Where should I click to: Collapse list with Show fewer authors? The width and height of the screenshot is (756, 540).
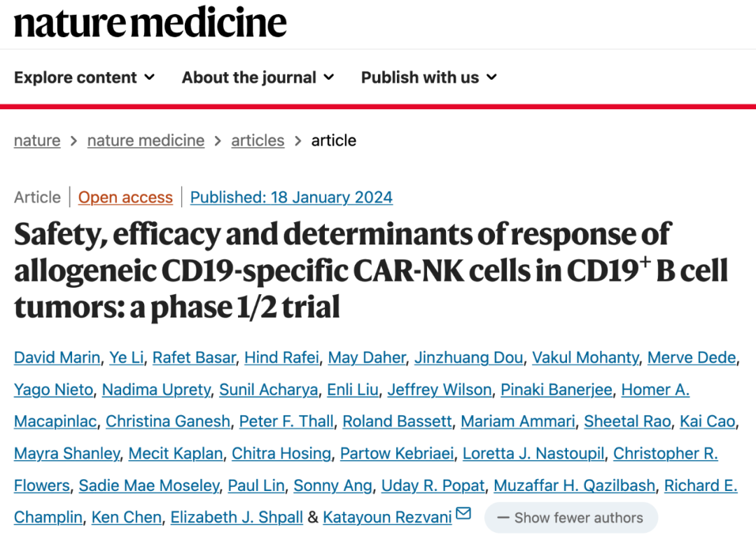pyautogui.click(x=570, y=518)
